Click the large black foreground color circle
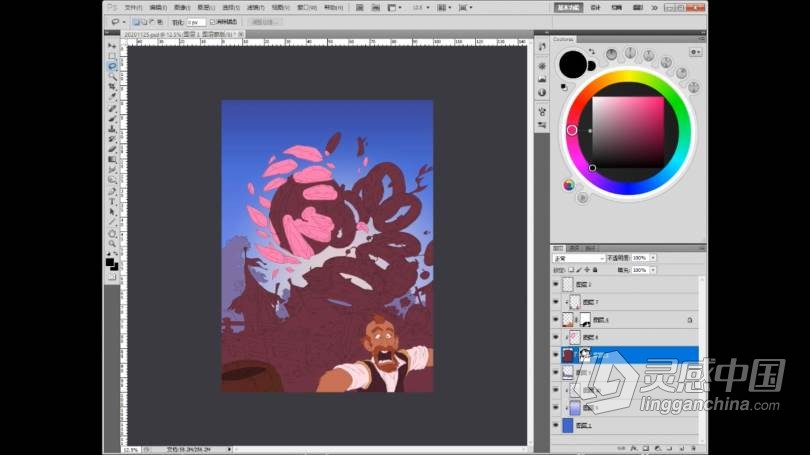 572,65
